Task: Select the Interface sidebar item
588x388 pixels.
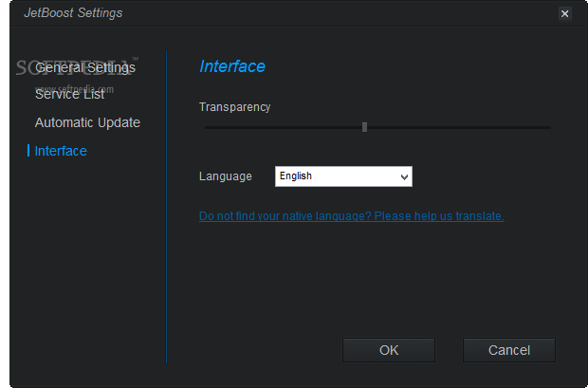Action: click(x=61, y=151)
